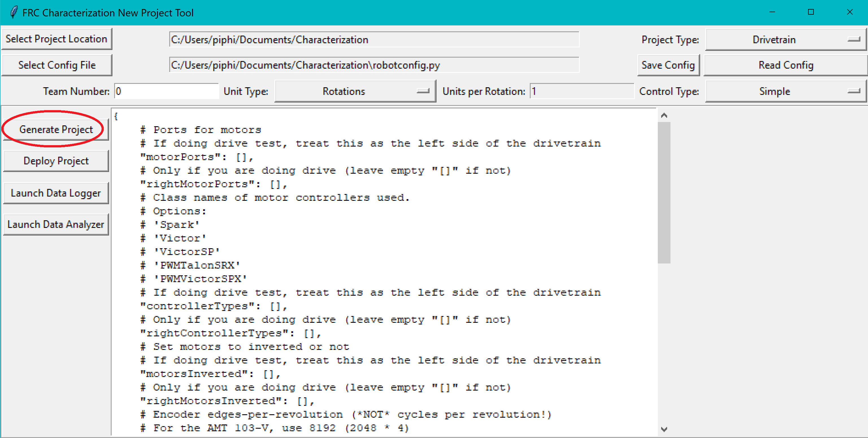Click the config editor scrollbar thumb

(x=664, y=193)
